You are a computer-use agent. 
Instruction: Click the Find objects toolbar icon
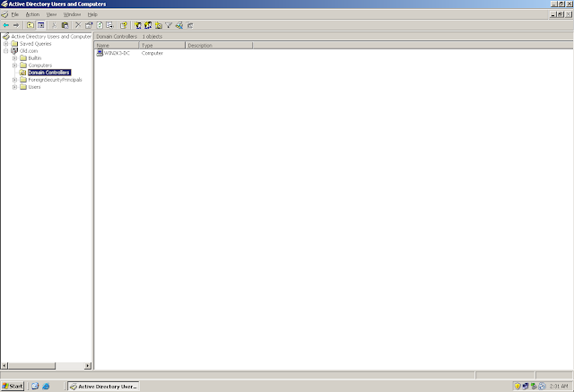(179, 25)
